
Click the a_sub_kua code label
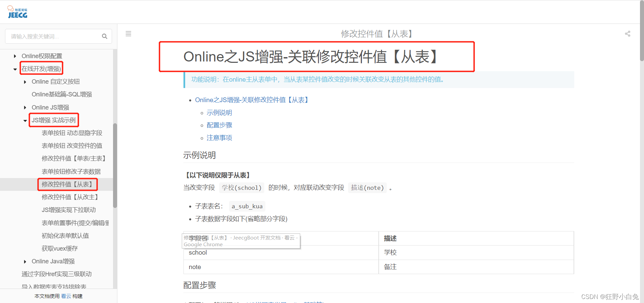point(247,206)
